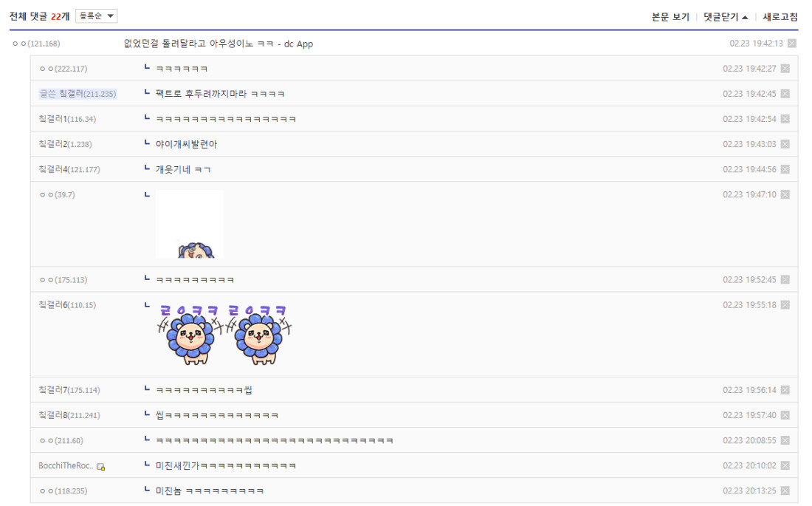Click the dropdown arrow beside 등록순
This screenshot has height=506, width=812.
point(110,16)
